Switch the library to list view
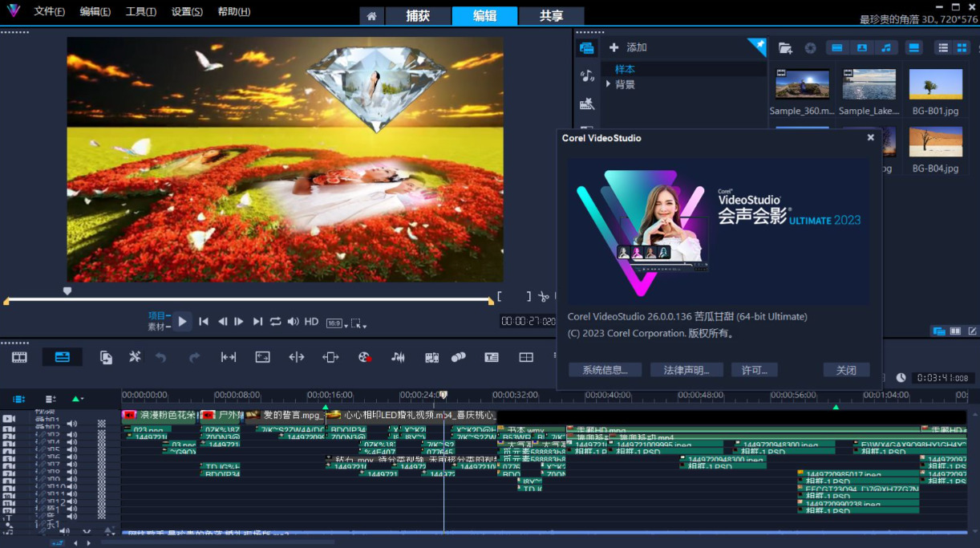 [x=943, y=48]
